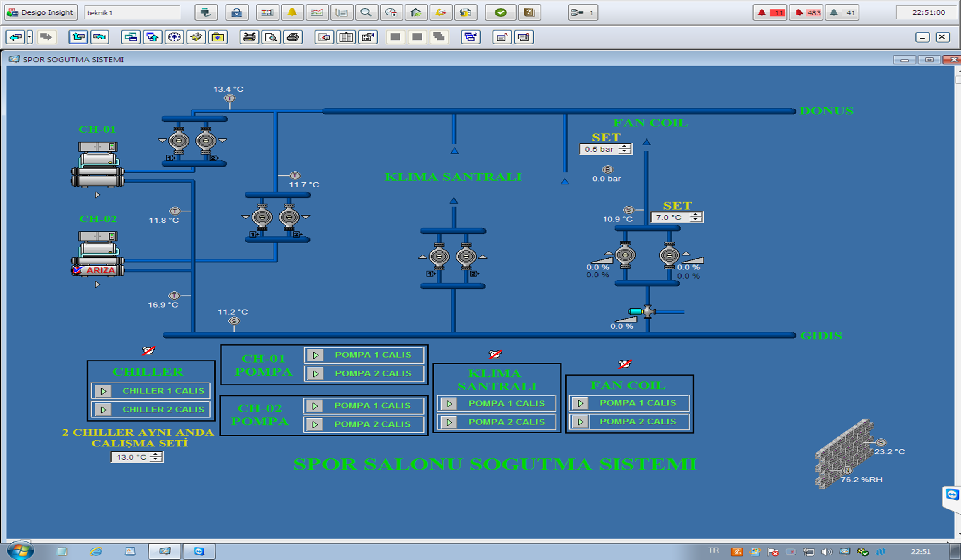Screen dimensions: 961x560
Task: Click CH-01 POMPA 2 CALIS button
Action: coord(315,373)
